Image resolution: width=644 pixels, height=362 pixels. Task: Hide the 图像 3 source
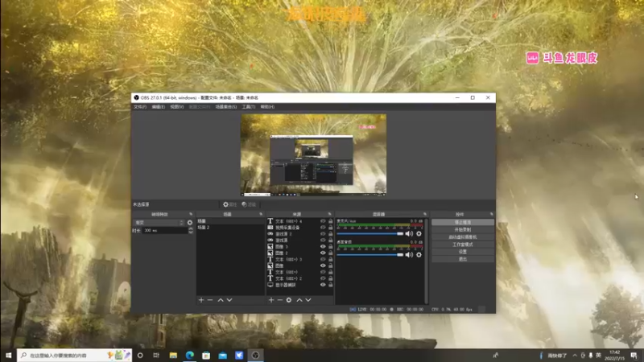[x=323, y=247]
